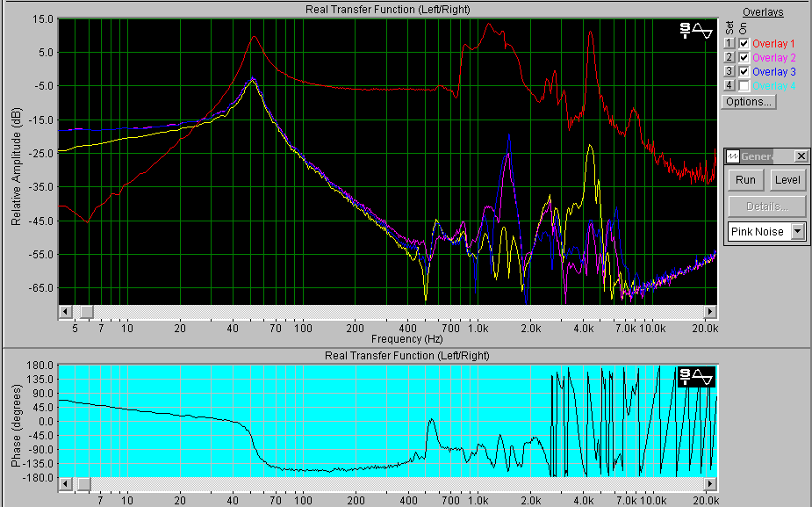Image resolution: width=812 pixels, height=507 pixels.
Task: Click the On column header in Overlays
Action: [x=744, y=28]
